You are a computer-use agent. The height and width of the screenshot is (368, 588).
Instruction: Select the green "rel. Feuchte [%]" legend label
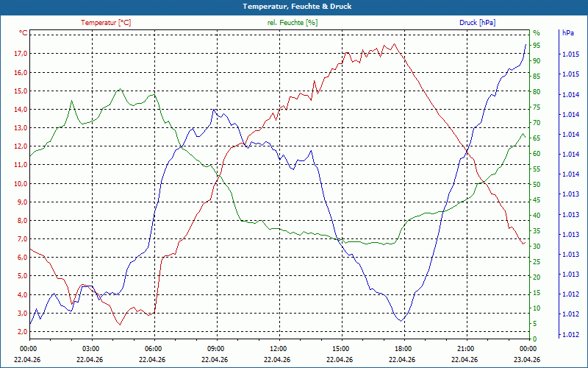tap(292, 23)
